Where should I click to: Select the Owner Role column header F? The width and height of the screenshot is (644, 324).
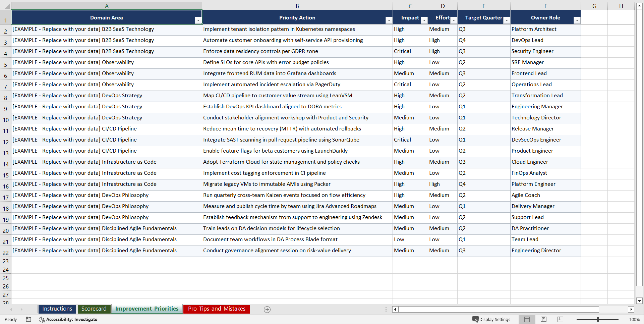coord(545,6)
